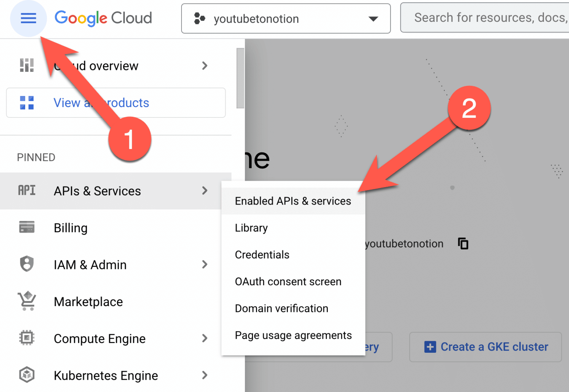
Task: Copy the project name youtubetonotion
Action: point(463,243)
